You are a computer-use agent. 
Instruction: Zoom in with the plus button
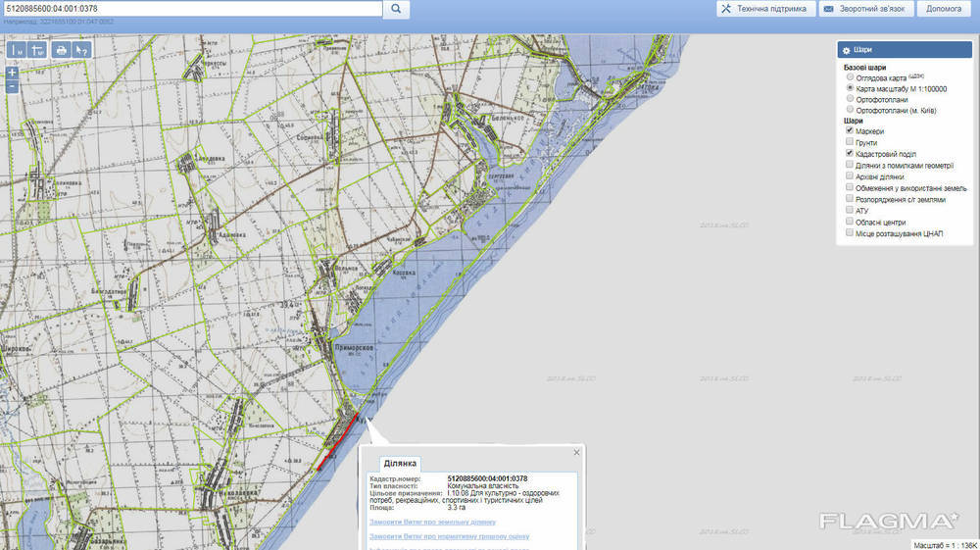click(x=12, y=73)
